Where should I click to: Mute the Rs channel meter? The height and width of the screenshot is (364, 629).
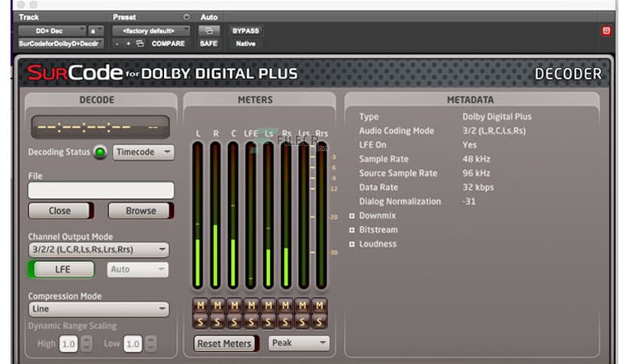tap(286, 306)
